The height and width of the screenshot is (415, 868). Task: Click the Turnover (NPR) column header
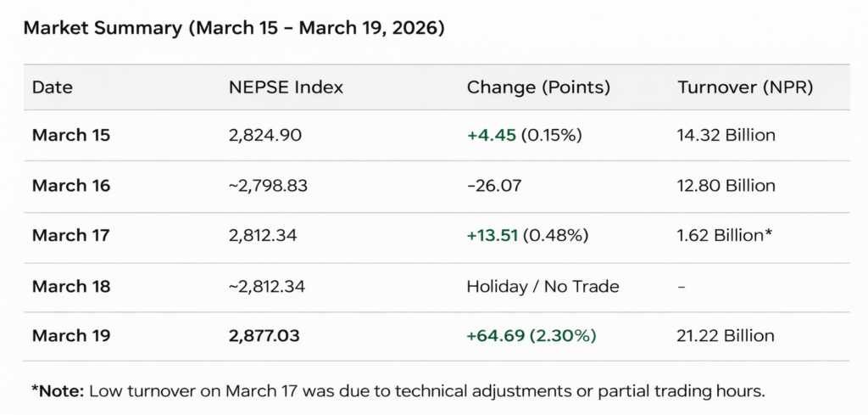745,87
